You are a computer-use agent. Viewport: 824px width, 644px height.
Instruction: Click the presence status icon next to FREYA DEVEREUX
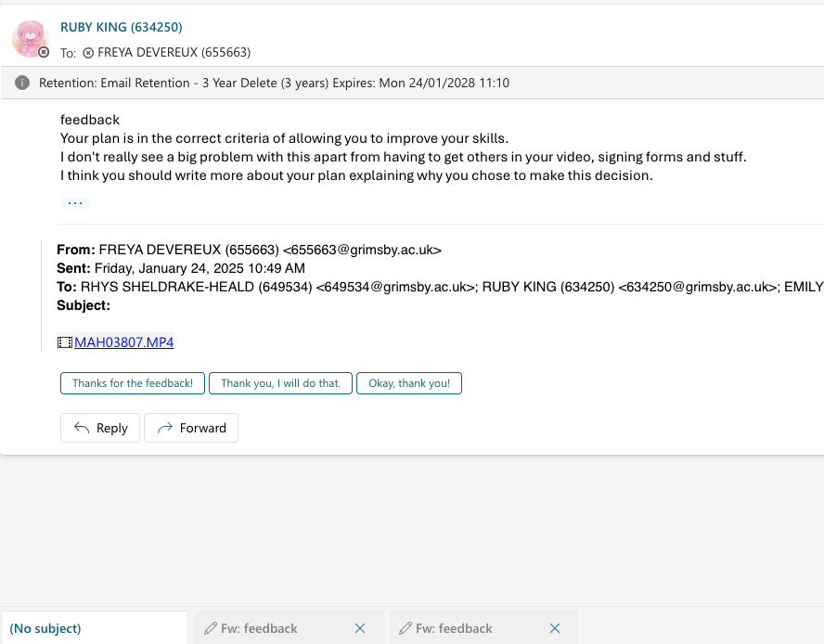[x=88, y=53]
